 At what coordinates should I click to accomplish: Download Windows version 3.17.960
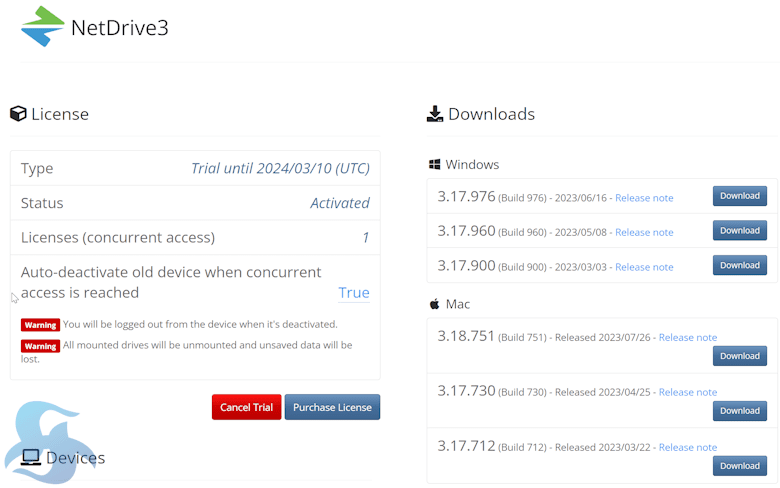coord(740,230)
